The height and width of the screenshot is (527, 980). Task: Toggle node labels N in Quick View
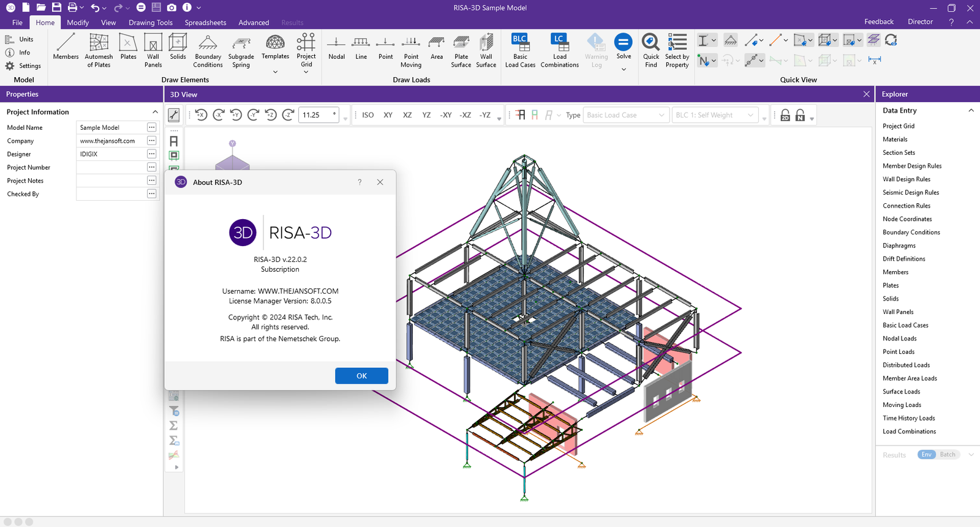point(704,60)
